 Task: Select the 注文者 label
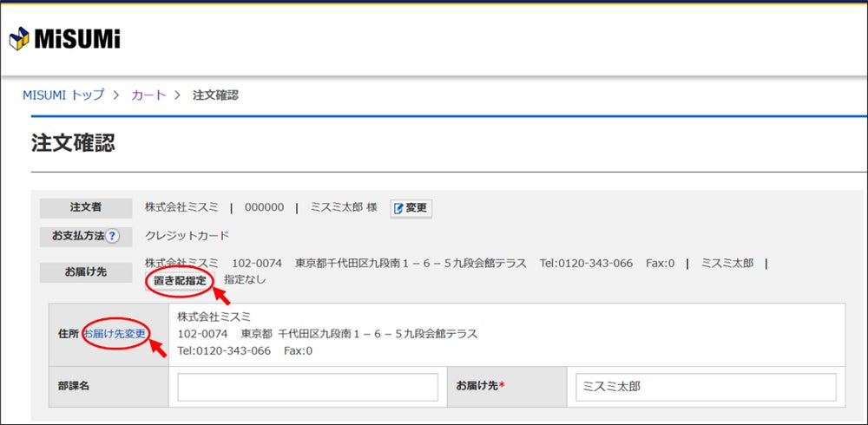[86, 208]
